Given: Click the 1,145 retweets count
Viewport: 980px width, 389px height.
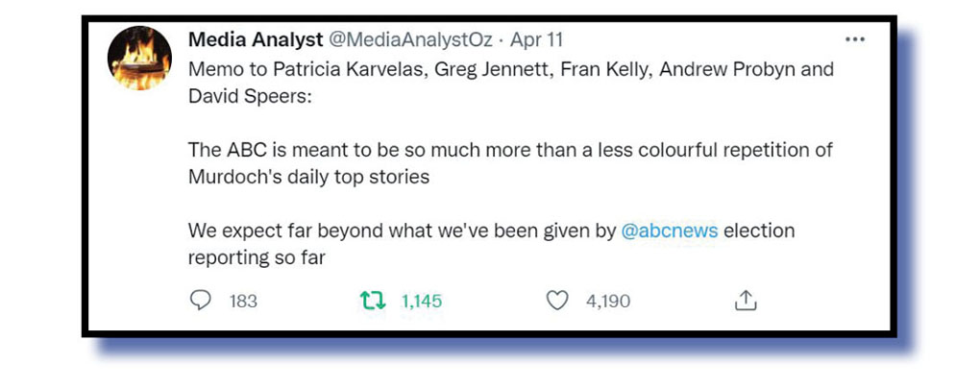Looking at the screenshot, I should click(x=421, y=302).
